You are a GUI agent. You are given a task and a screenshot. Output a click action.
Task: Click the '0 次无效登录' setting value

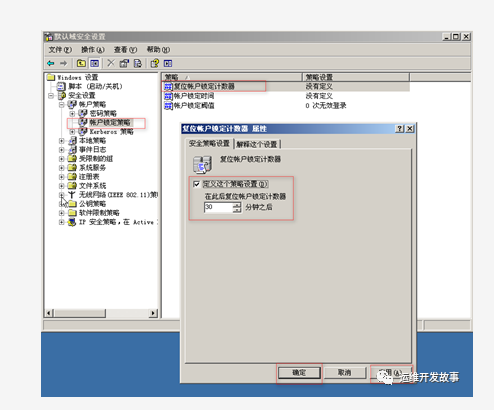[x=326, y=106]
